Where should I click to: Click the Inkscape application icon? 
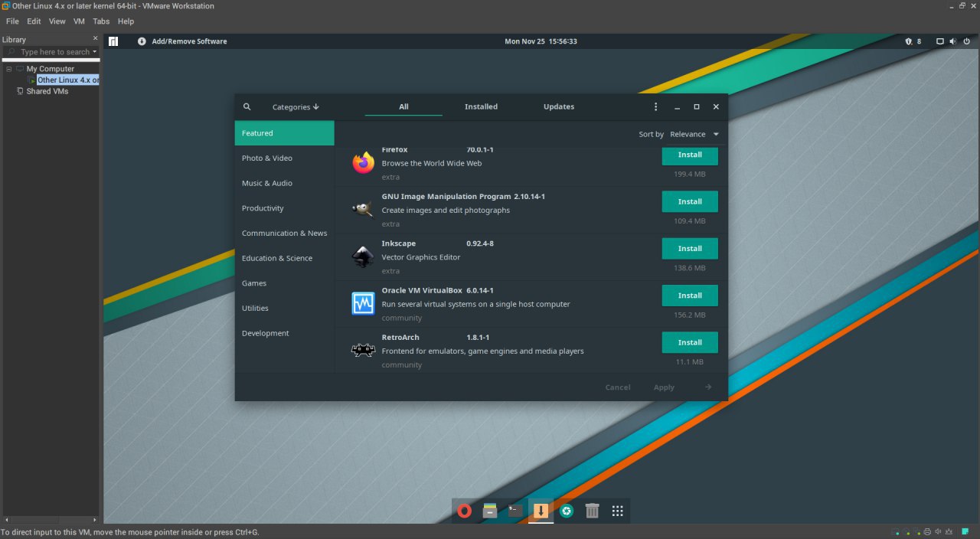click(x=363, y=256)
